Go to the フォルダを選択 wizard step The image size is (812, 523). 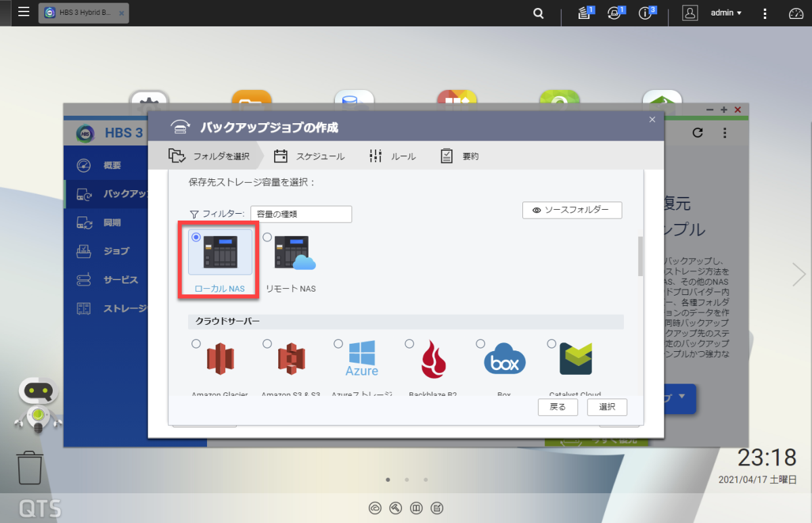pyautogui.click(x=209, y=156)
